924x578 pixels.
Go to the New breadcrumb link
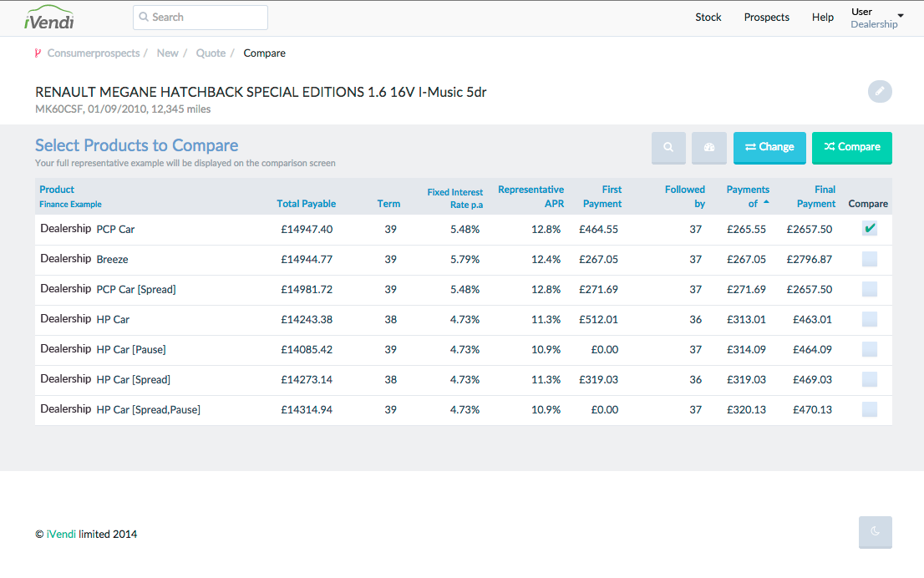167,53
